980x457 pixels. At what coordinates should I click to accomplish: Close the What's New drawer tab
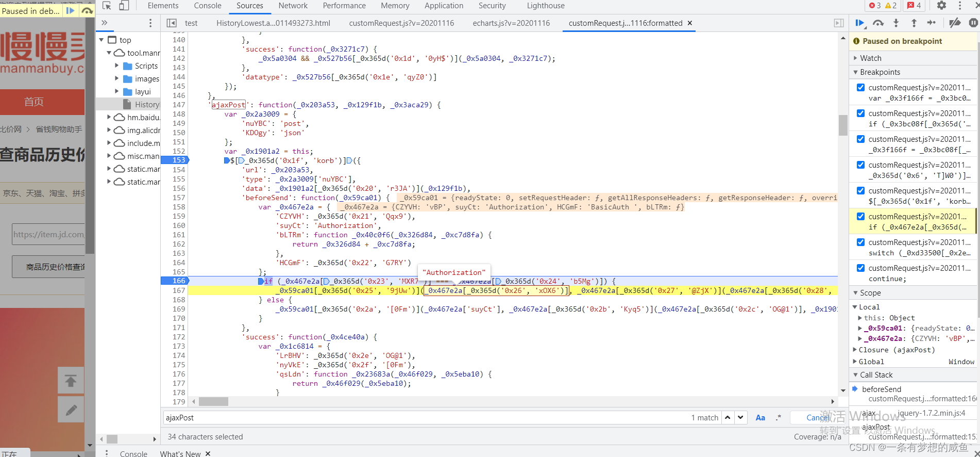[x=208, y=453]
